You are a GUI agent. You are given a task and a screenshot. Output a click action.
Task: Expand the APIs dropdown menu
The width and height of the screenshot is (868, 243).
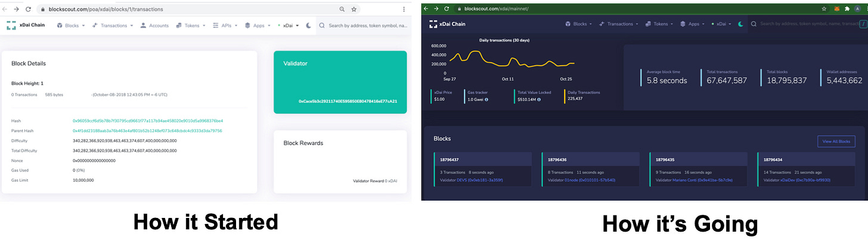225,26
